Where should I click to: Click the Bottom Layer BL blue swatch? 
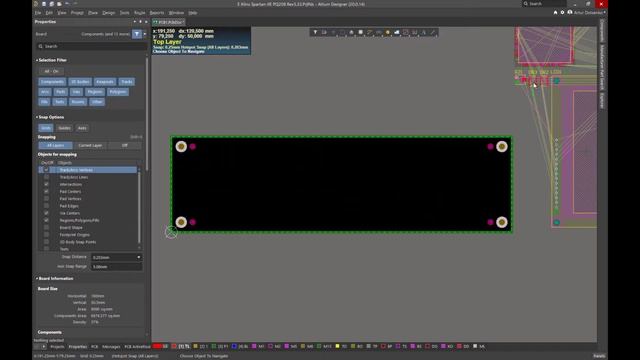point(234,346)
